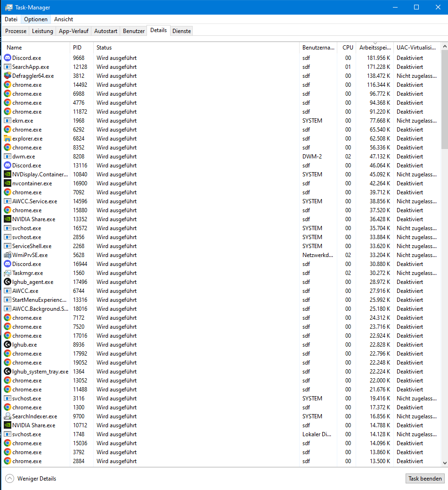Click PID 12128 of SearchApp.exe
Viewport: 448px width, 490px height.
[x=80, y=67]
